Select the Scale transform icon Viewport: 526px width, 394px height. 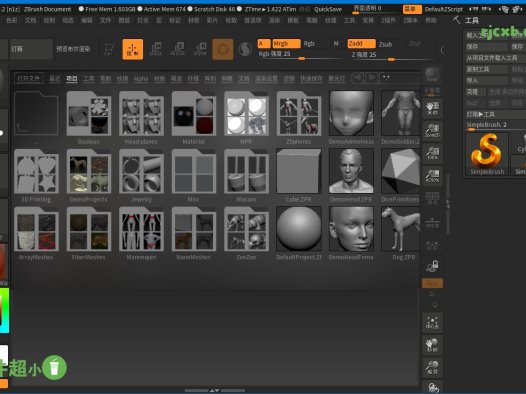pos(178,49)
